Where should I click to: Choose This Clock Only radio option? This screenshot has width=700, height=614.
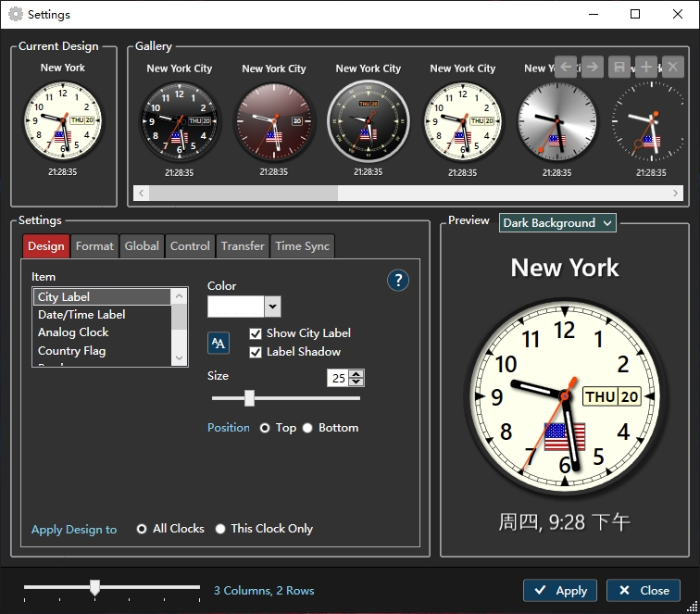[x=220, y=529]
